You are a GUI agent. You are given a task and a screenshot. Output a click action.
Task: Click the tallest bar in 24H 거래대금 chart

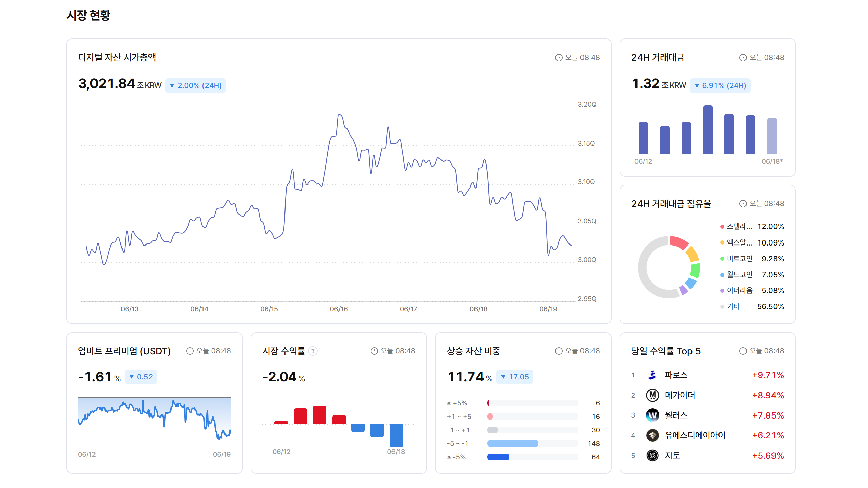[x=708, y=130]
